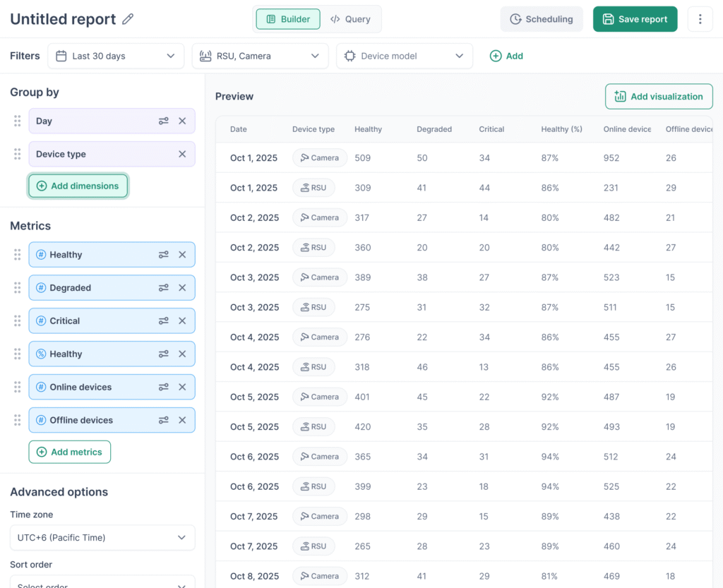Open the Last 30 days date filter

click(x=116, y=56)
